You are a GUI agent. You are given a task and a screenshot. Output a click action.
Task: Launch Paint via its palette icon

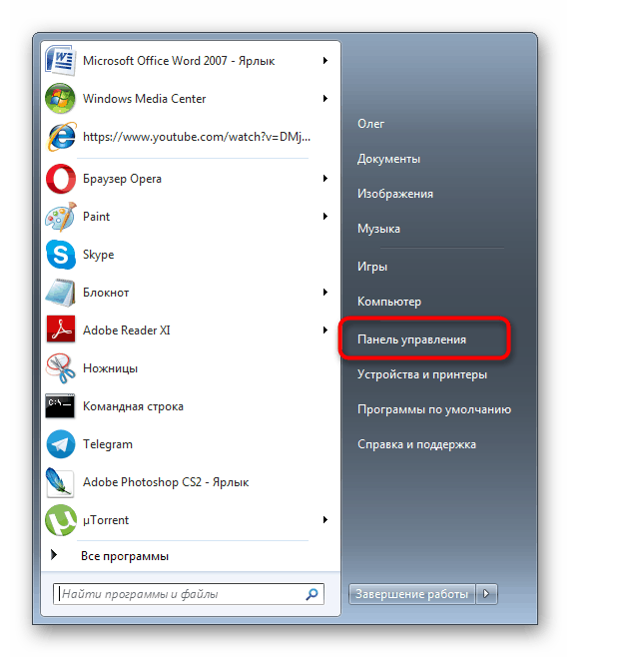coord(61,217)
